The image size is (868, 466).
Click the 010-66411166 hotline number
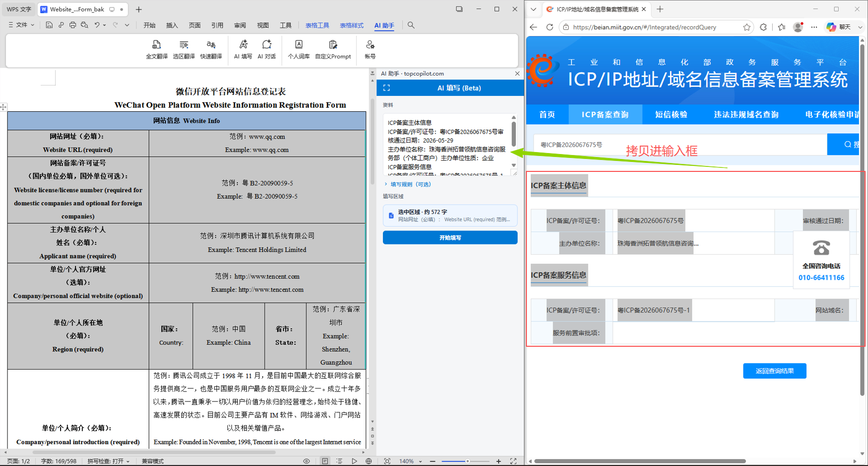821,278
